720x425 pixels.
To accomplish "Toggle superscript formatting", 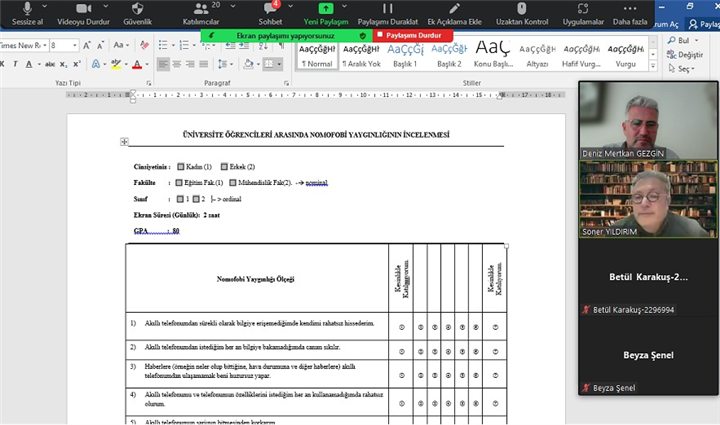I will (x=77, y=64).
